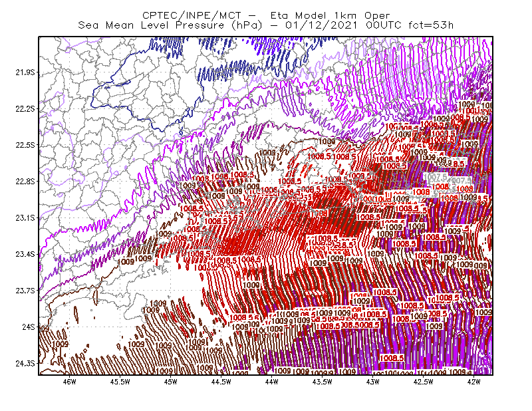
Task: Click the 22.5S latitude tick label
Action: click(25, 145)
